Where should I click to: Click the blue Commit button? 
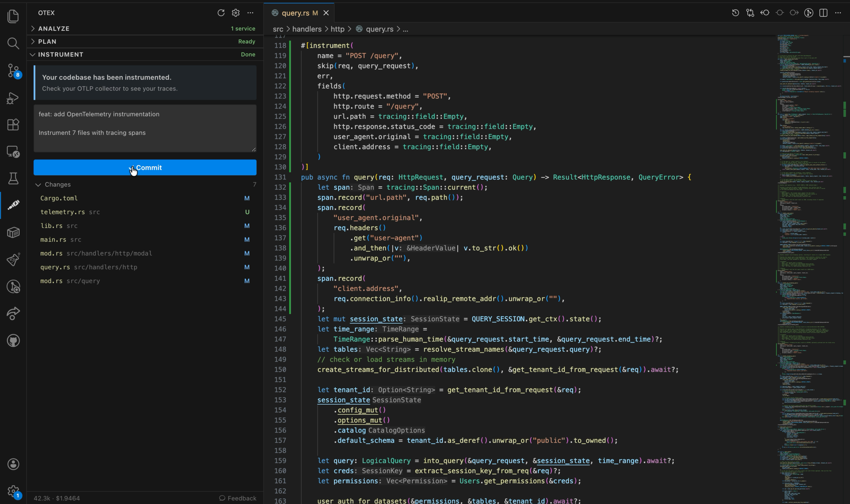pyautogui.click(x=145, y=167)
